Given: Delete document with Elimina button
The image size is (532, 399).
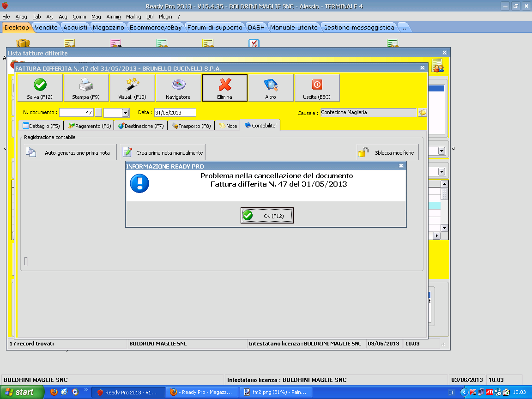Looking at the screenshot, I should click(224, 88).
